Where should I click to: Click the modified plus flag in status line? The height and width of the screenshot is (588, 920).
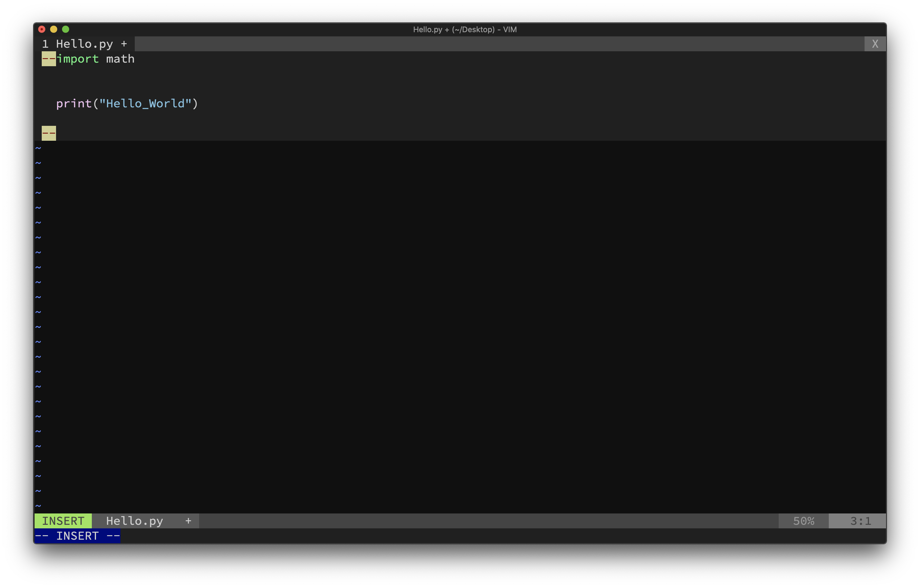(188, 521)
